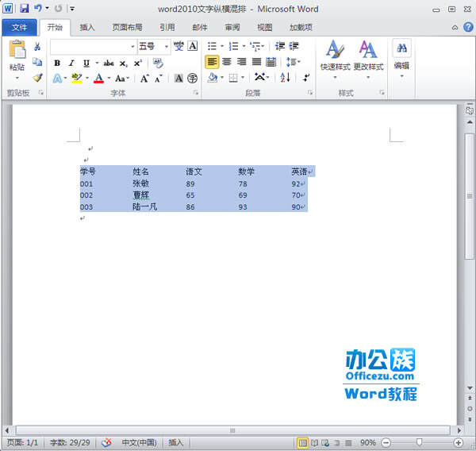Click the Paste clipboard icon
The image size is (476, 451).
coord(17,49)
